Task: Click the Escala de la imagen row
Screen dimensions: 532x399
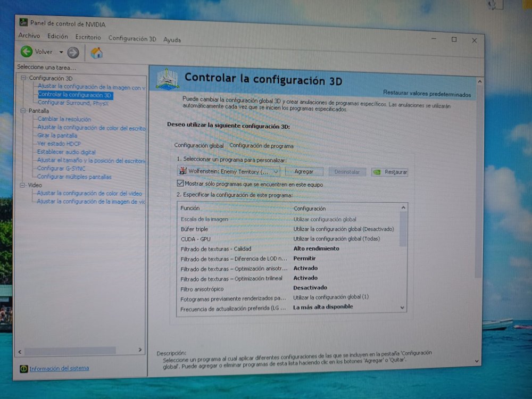Action: 288,219
